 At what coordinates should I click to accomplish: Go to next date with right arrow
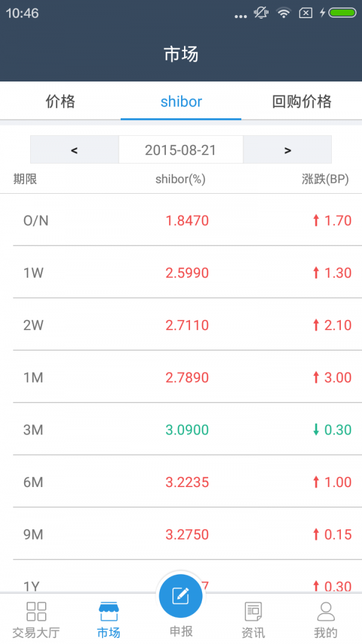[288, 150]
